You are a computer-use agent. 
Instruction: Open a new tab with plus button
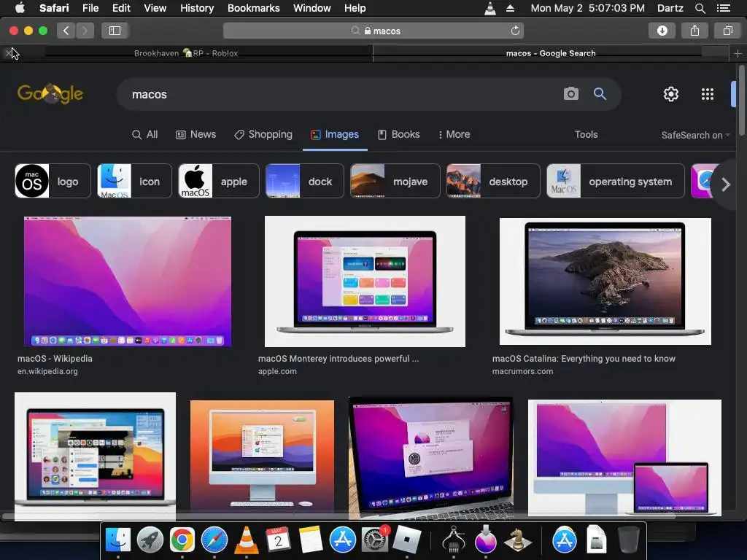click(738, 54)
